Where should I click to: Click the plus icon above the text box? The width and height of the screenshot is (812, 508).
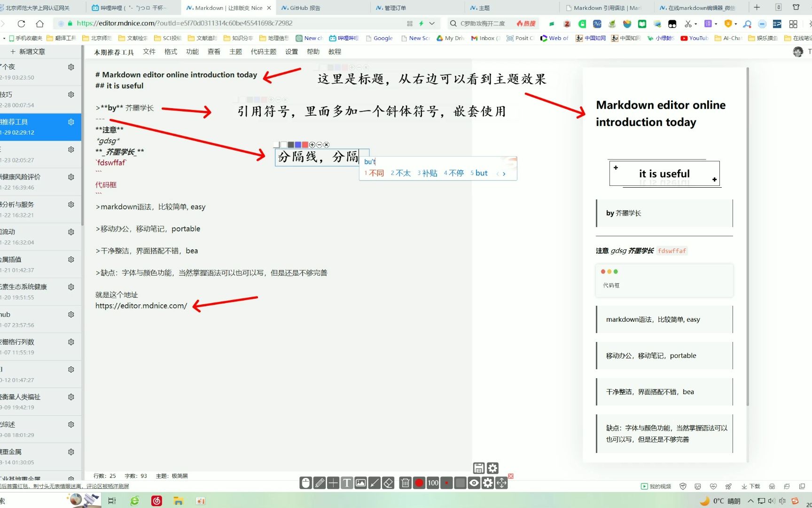tap(312, 145)
